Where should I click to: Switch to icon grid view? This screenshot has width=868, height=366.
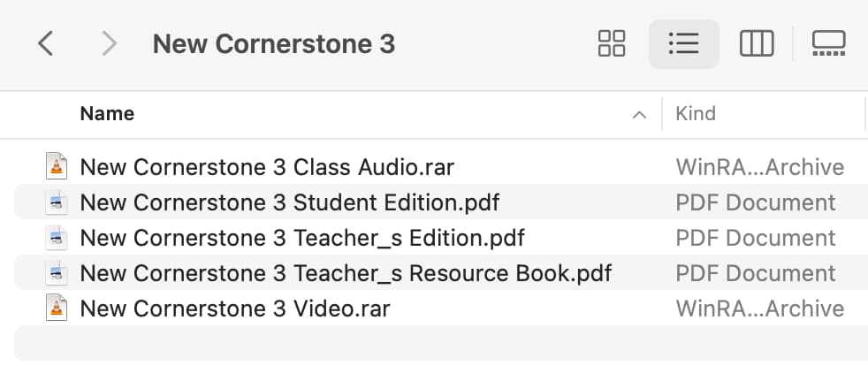[x=612, y=43]
